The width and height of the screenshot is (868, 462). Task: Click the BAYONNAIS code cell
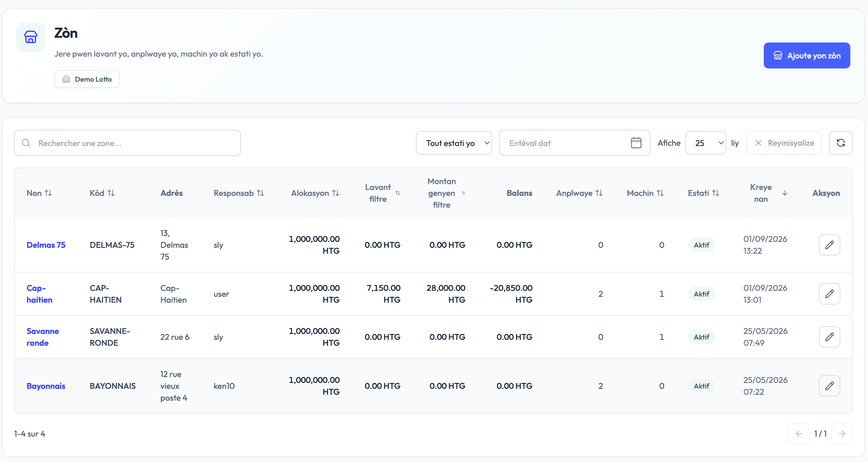click(x=113, y=386)
